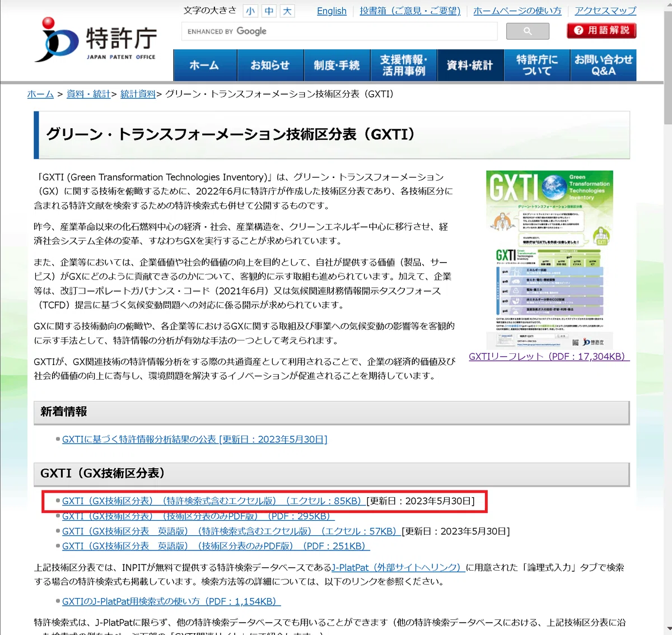Set text size to 小
Viewport: 672px width, 635px height.
(x=250, y=11)
